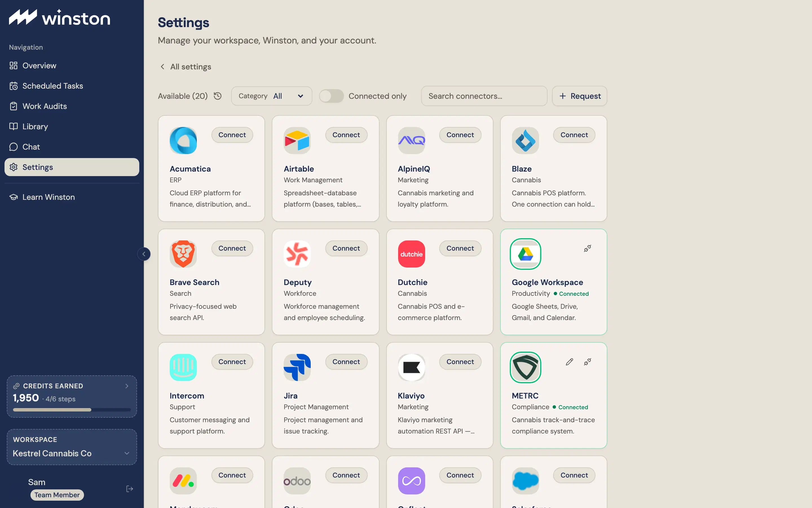Connect the Airtable integration
The width and height of the screenshot is (812, 508).
(346, 135)
